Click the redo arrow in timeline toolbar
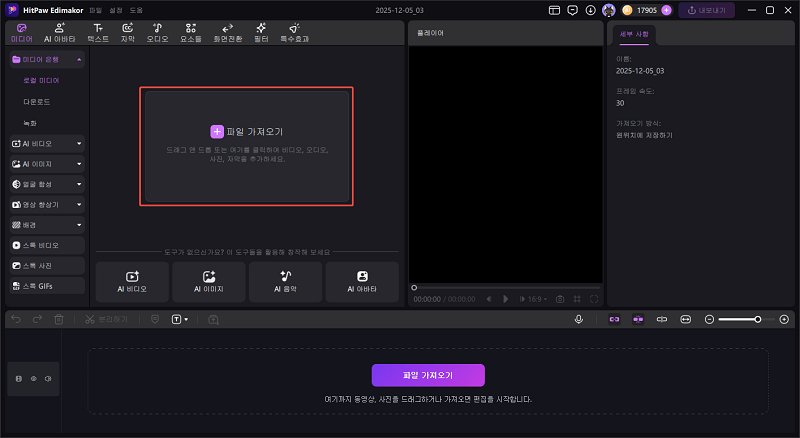The image size is (800, 438). pos(37,319)
